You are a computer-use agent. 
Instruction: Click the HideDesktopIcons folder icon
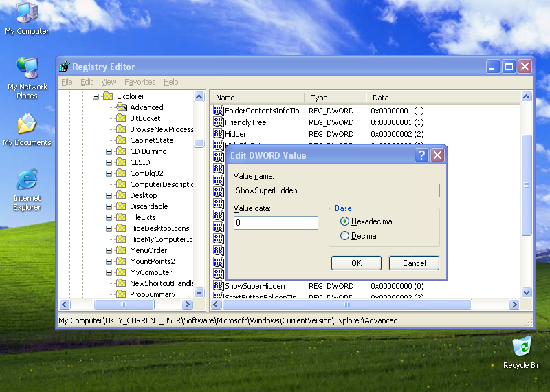(122, 228)
